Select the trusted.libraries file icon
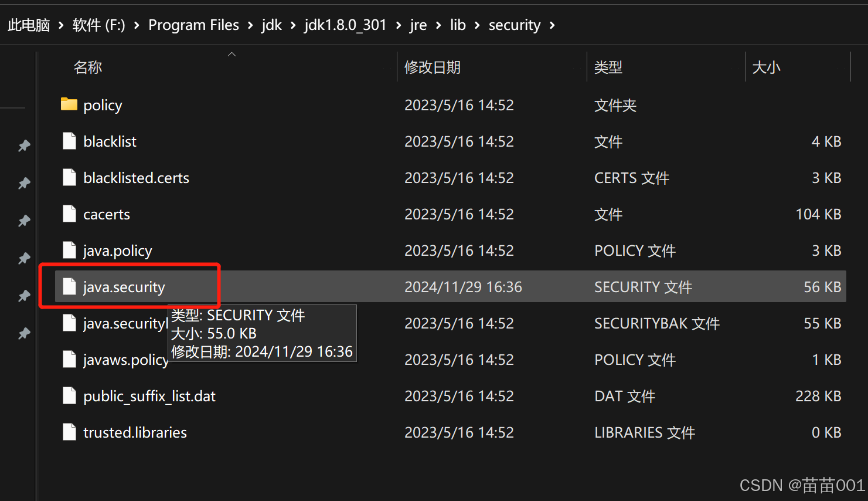 pyautogui.click(x=69, y=432)
